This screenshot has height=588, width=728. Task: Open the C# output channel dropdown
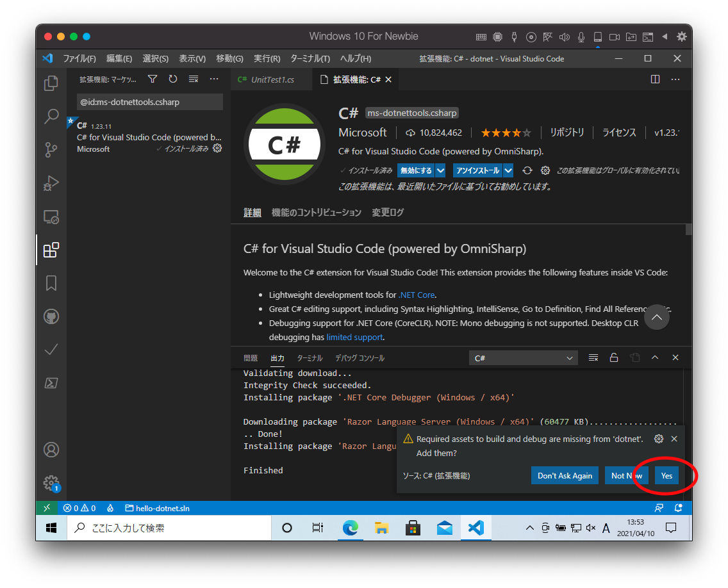[x=523, y=358]
